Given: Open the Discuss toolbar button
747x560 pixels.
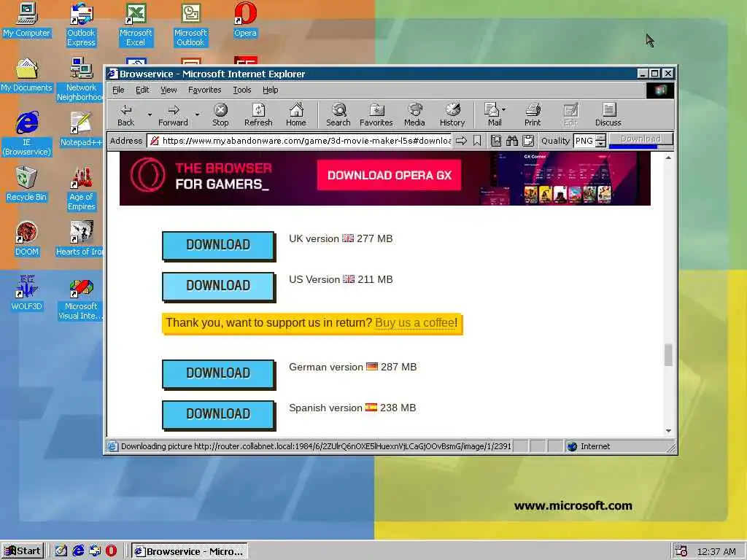Looking at the screenshot, I should click(x=608, y=114).
